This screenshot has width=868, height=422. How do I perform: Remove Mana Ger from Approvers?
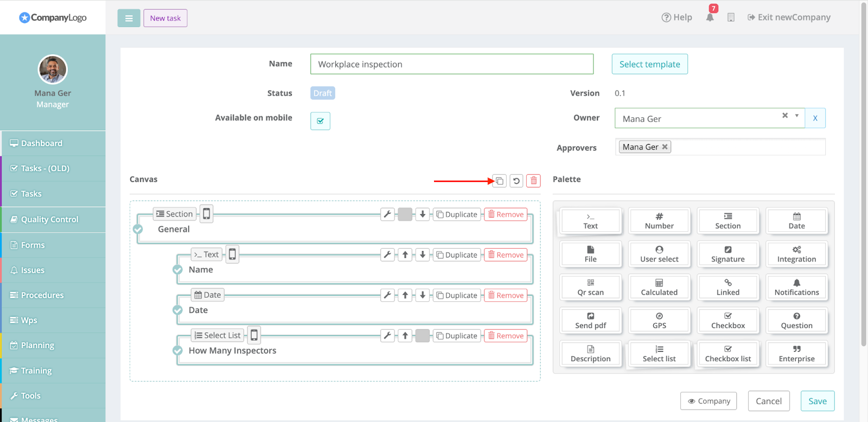point(665,147)
